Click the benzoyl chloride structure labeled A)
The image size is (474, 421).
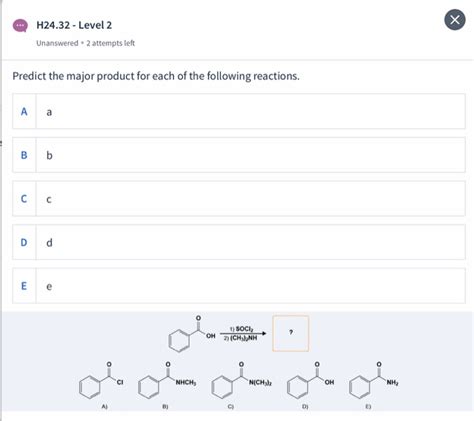pyautogui.click(x=101, y=380)
